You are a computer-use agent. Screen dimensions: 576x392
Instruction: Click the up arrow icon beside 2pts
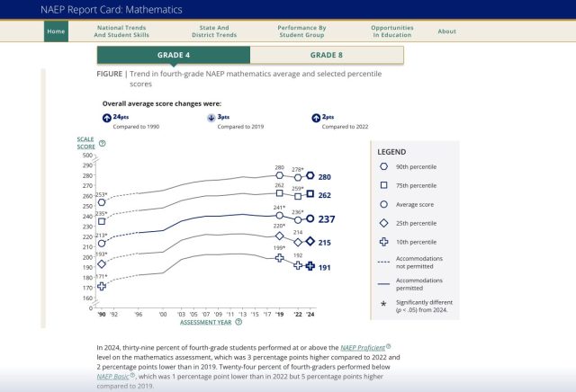pyautogui.click(x=316, y=117)
